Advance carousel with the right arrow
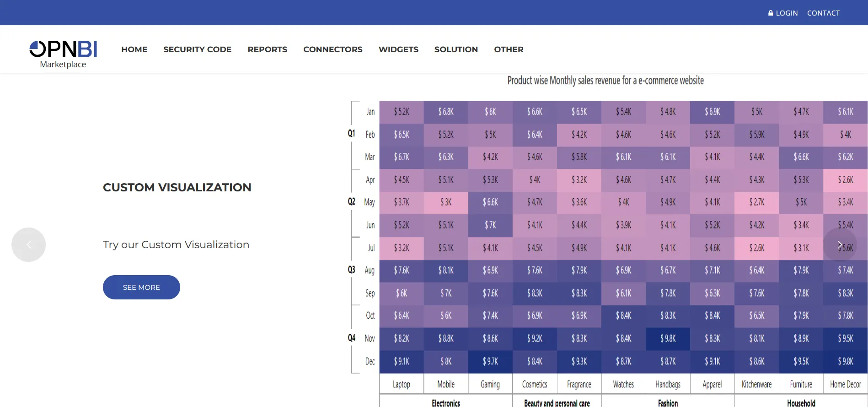Image resolution: width=868 pixels, height=407 pixels. pyautogui.click(x=840, y=244)
